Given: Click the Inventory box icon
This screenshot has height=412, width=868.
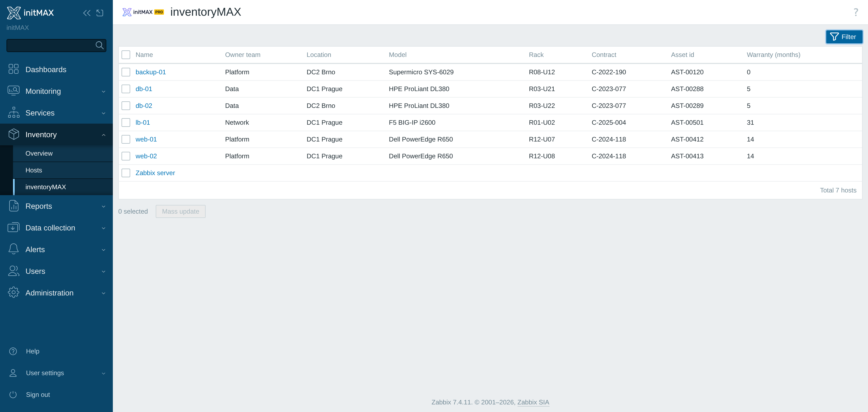Looking at the screenshot, I should pos(14,134).
